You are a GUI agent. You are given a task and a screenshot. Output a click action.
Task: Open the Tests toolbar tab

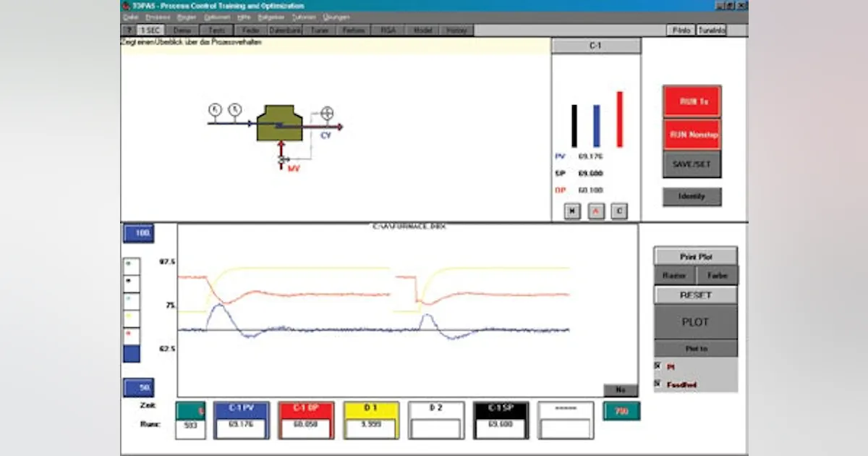point(216,30)
